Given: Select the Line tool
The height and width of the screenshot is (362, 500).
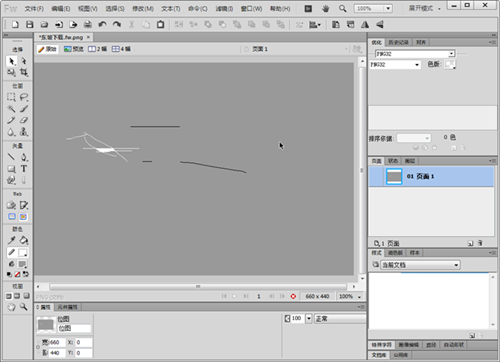Looking at the screenshot, I should coord(11,157).
